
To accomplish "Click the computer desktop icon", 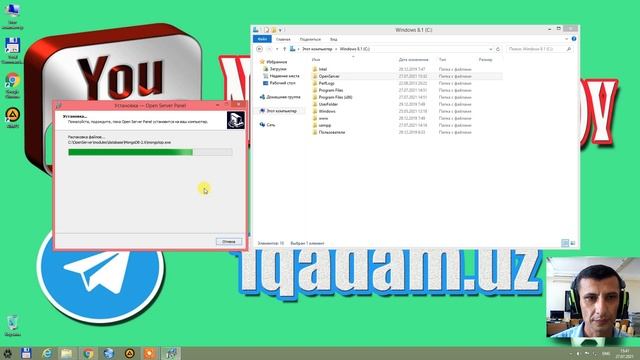I will point(13,16).
